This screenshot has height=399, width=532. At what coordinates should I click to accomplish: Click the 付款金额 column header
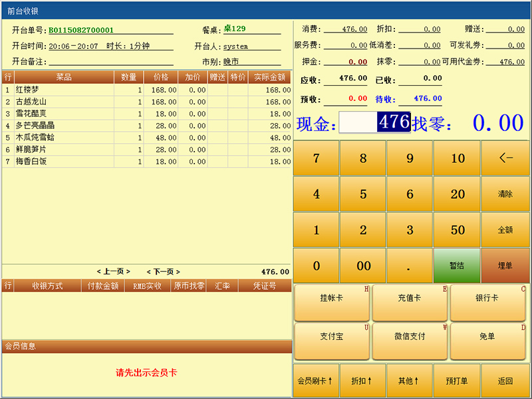[x=103, y=286]
